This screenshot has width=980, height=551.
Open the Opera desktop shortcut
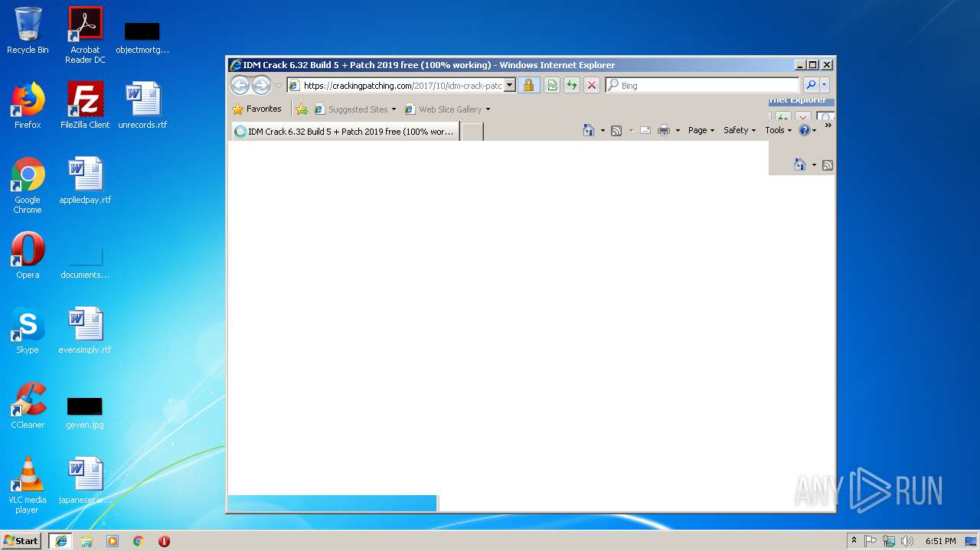(28, 256)
